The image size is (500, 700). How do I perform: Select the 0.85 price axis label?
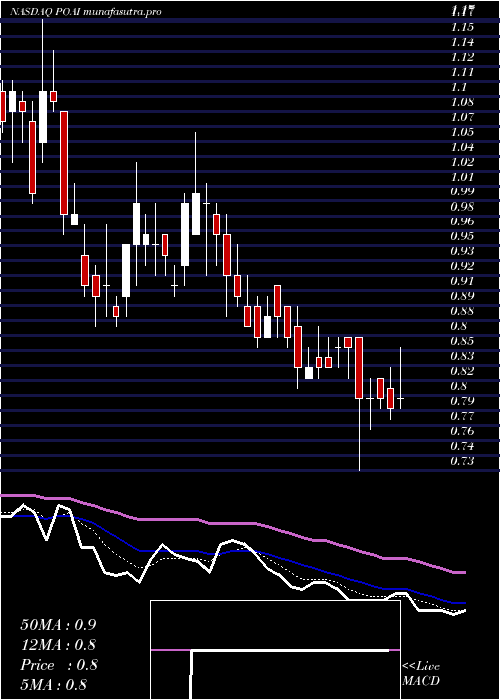(x=462, y=341)
